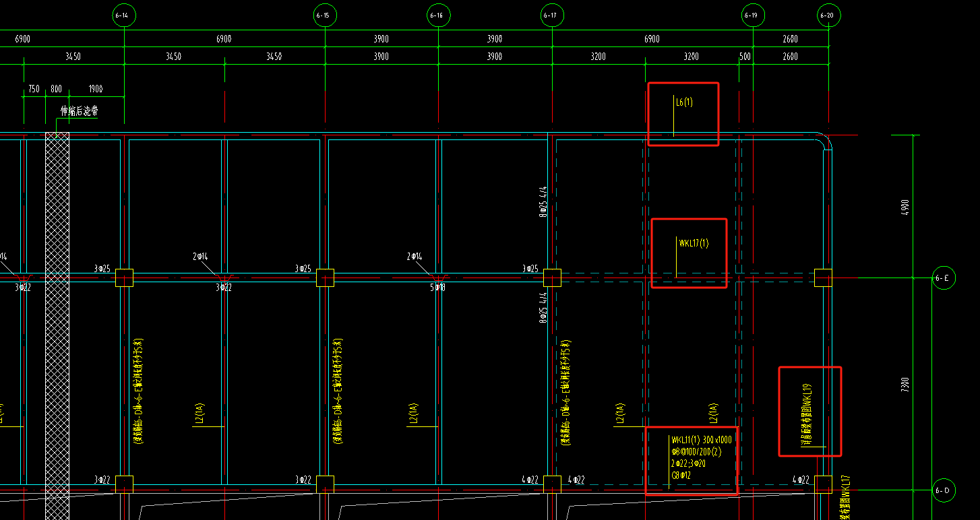Pick the column at axes 6-20 and 6-E
980x520 pixels.
(823, 278)
